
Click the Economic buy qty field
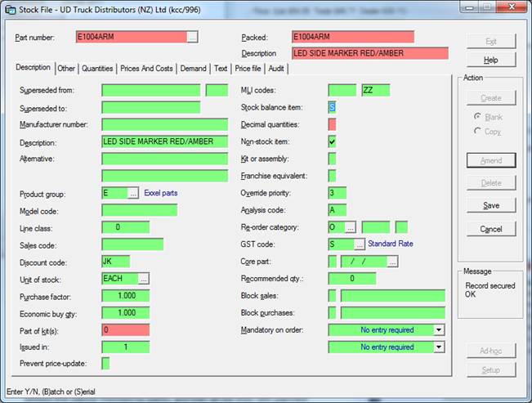[x=126, y=313]
